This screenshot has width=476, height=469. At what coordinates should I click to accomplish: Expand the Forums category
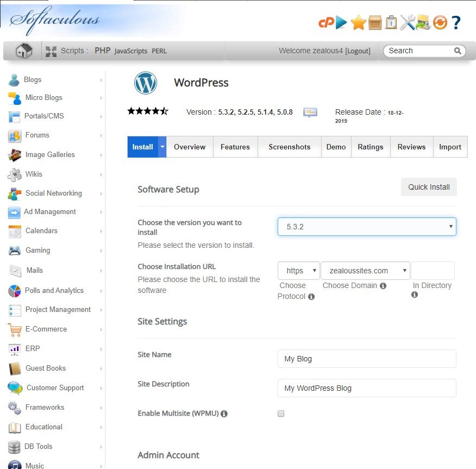pyautogui.click(x=101, y=135)
